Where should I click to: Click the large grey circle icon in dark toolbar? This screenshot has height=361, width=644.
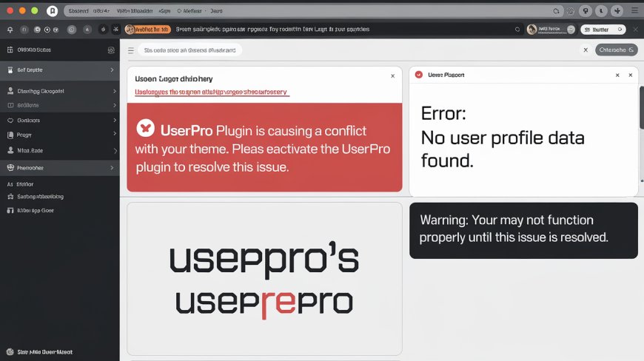pyautogui.click(x=72, y=30)
